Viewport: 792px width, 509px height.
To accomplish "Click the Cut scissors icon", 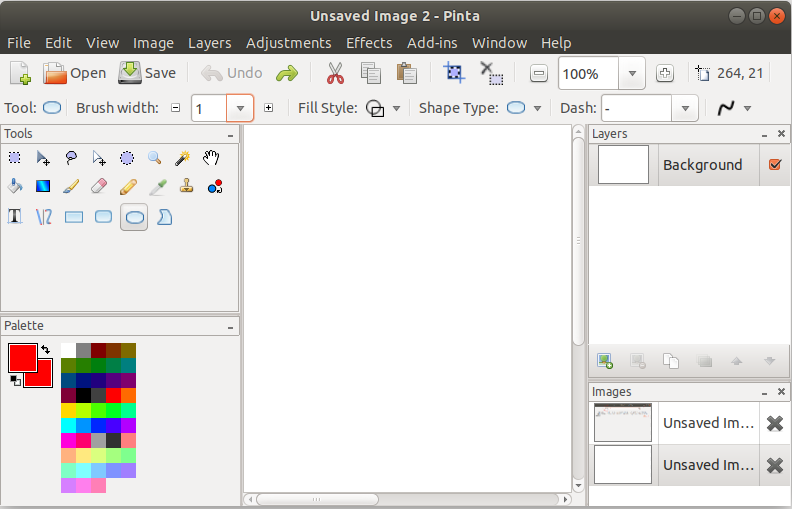I will click(x=335, y=73).
